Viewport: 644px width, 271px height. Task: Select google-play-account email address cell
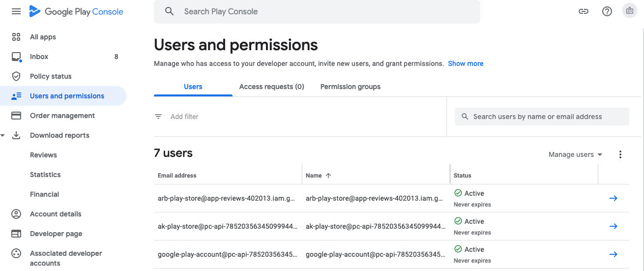(x=228, y=254)
